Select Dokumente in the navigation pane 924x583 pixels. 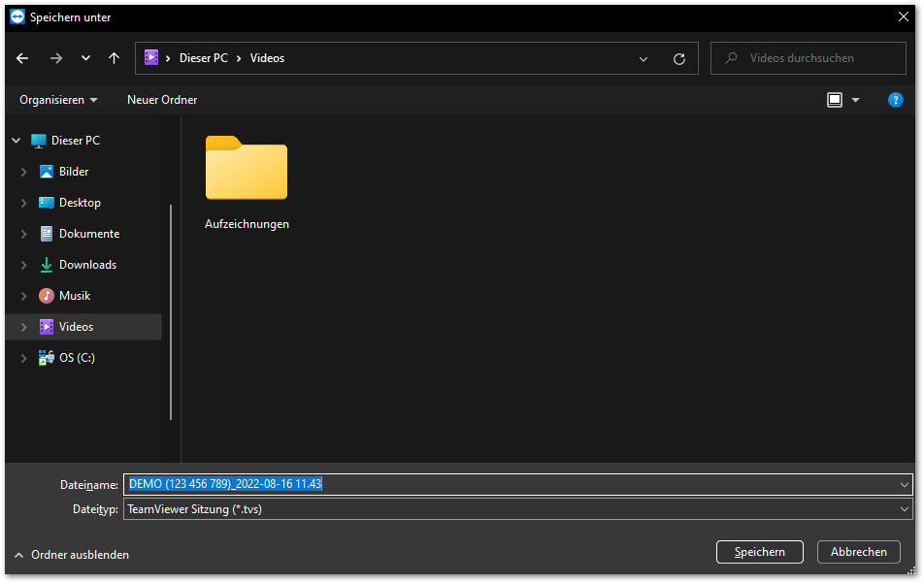(x=89, y=234)
